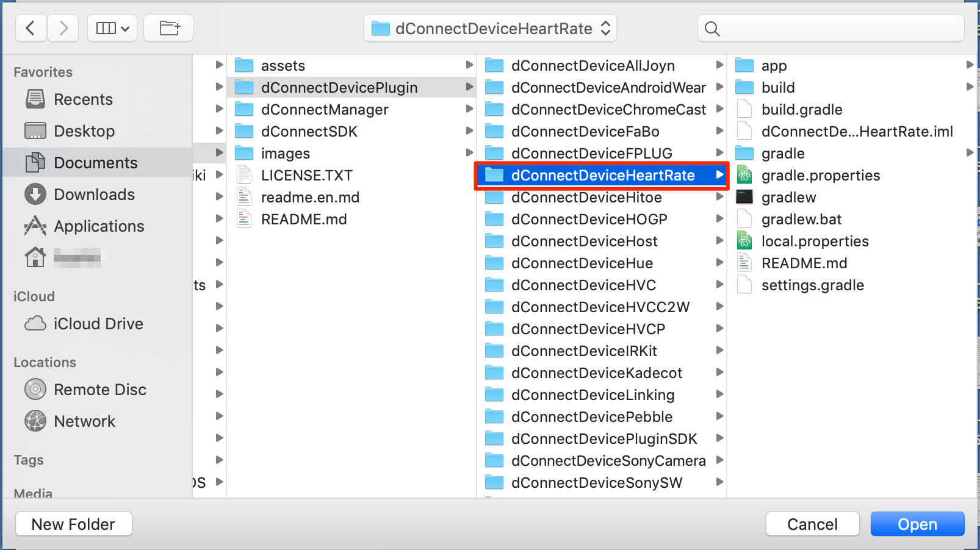Click the back navigation arrow

click(x=31, y=28)
